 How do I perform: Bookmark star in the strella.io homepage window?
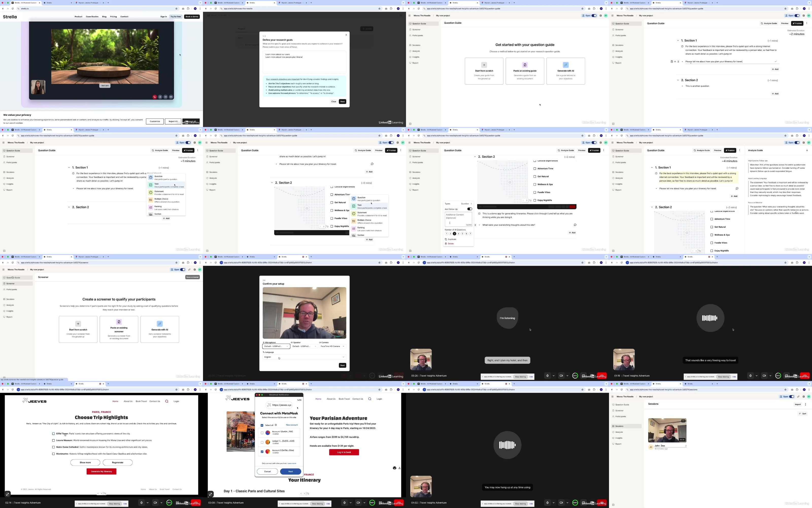pos(177,8)
